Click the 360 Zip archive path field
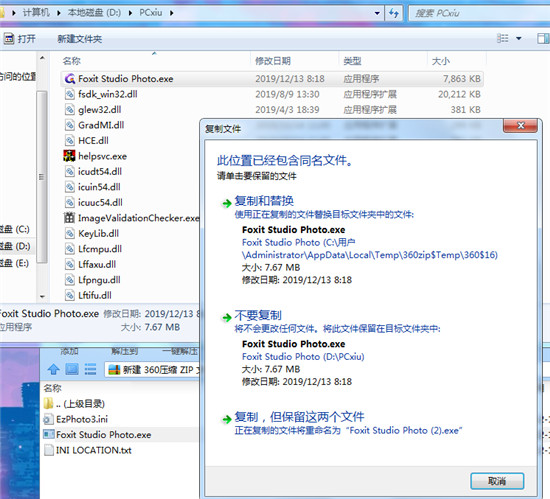 pos(152,370)
